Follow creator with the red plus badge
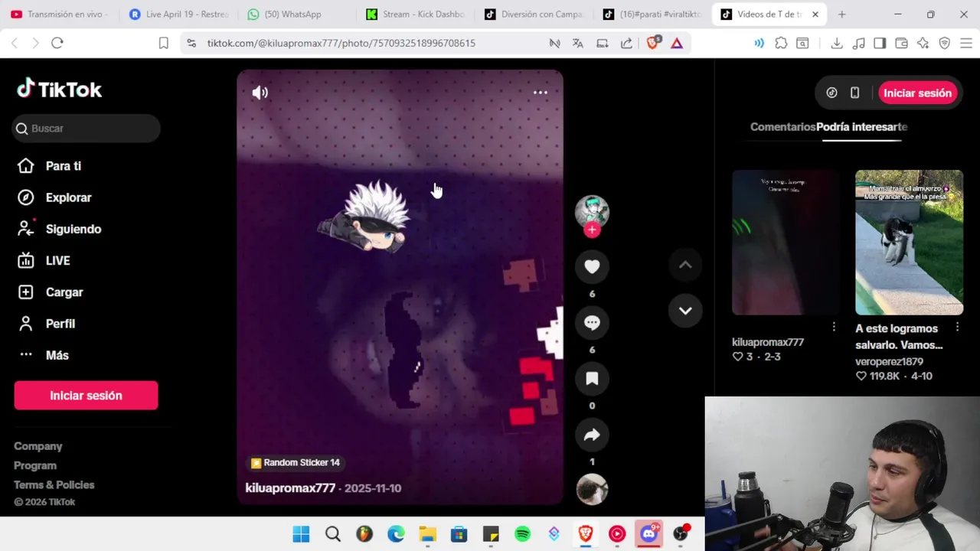Screen dimensions: 980x551 click(592, 230)
